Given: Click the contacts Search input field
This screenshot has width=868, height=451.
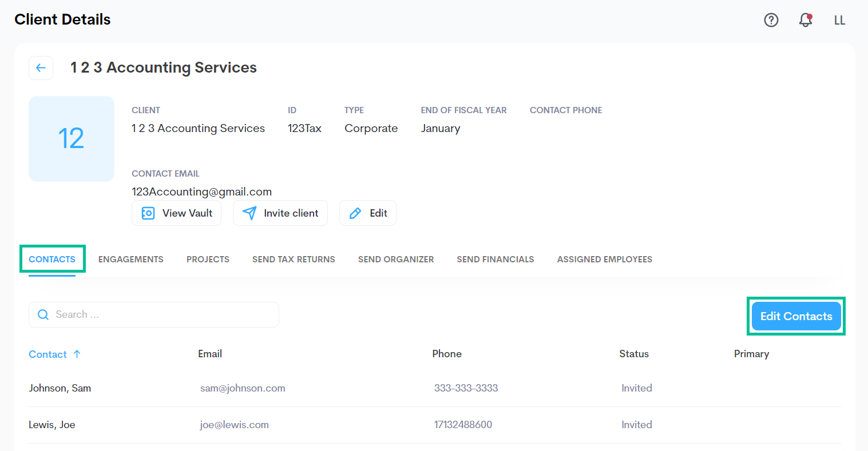Looking at the screenshot, I should [163, 315].
